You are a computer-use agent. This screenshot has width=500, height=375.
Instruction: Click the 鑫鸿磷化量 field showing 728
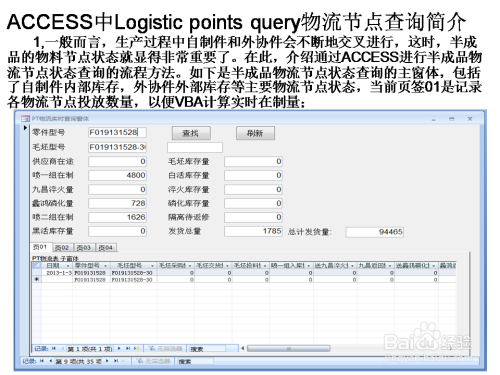click(x=117, y=203)
